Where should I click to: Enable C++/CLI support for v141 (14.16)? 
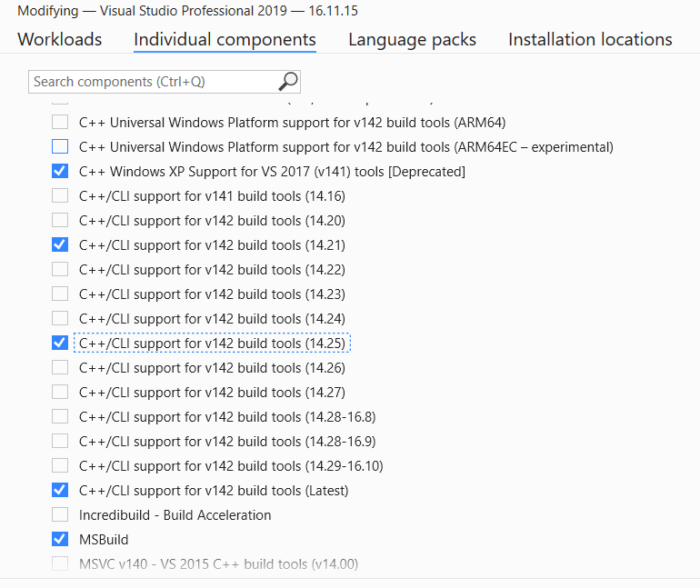click(60, 196)
